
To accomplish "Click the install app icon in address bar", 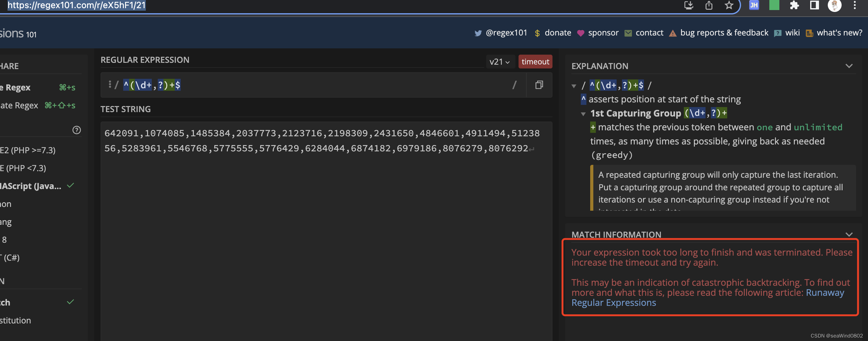I will (x=689, y=5).
